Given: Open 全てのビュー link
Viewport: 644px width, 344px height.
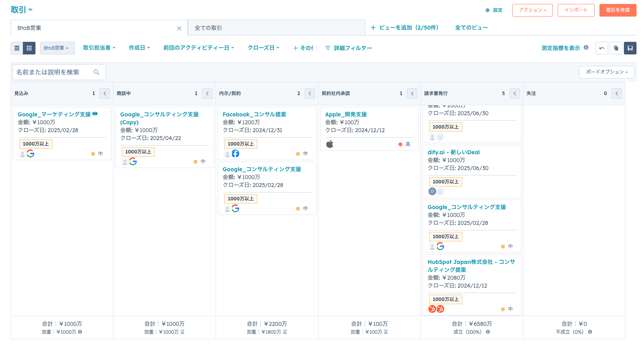Looking at the screenshot, I should point(471,28).
